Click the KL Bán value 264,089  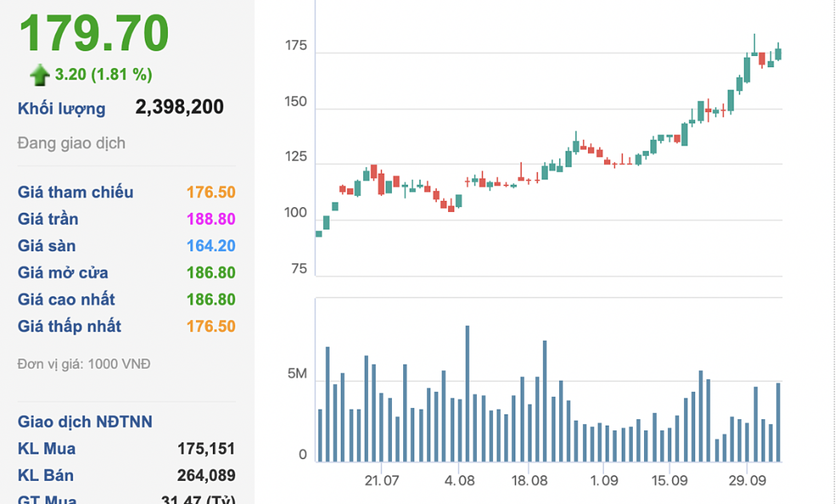(206, 476)
